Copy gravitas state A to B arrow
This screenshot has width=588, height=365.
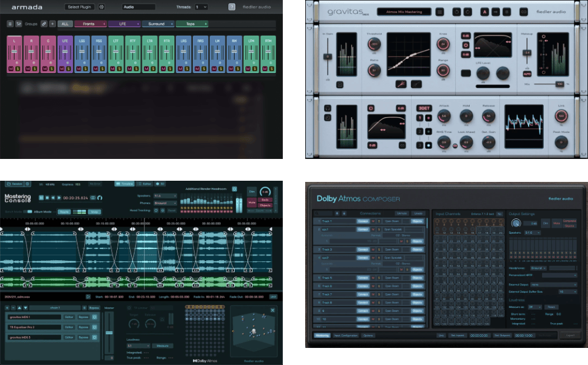(x=496, y=12)
